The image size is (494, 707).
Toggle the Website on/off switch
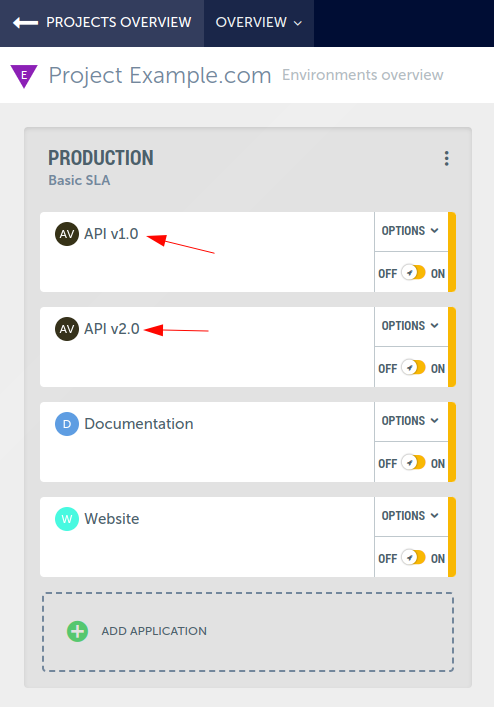pos(413,558)
